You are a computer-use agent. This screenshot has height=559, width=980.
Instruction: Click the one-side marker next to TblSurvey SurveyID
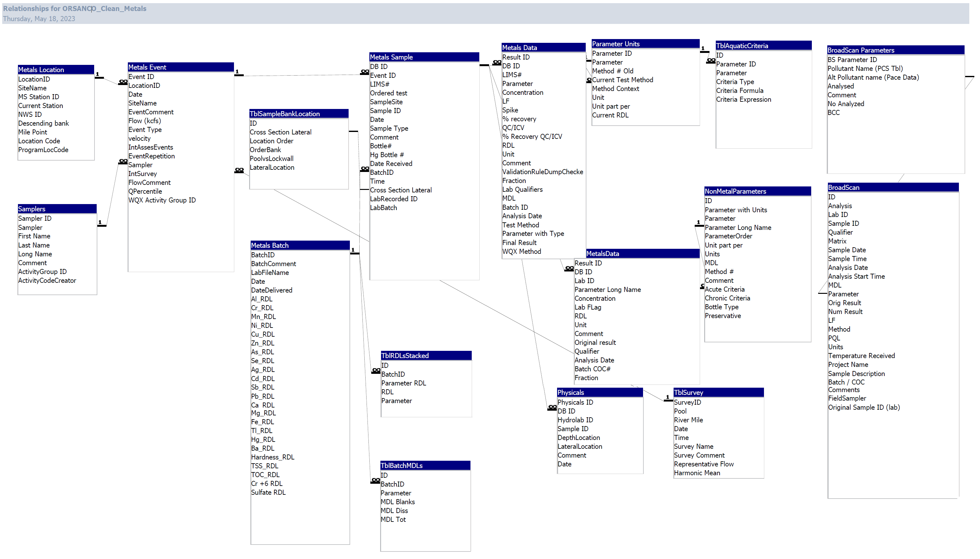(668, 398)
